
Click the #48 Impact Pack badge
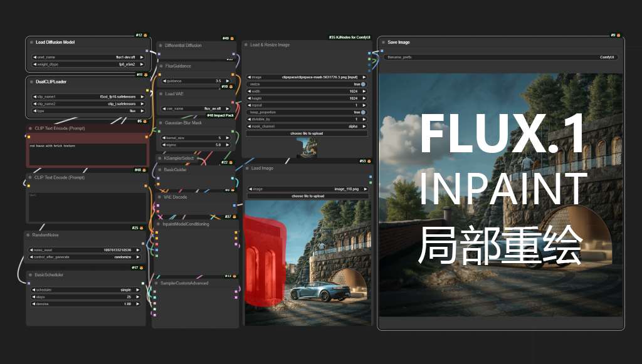click(220, 115)
